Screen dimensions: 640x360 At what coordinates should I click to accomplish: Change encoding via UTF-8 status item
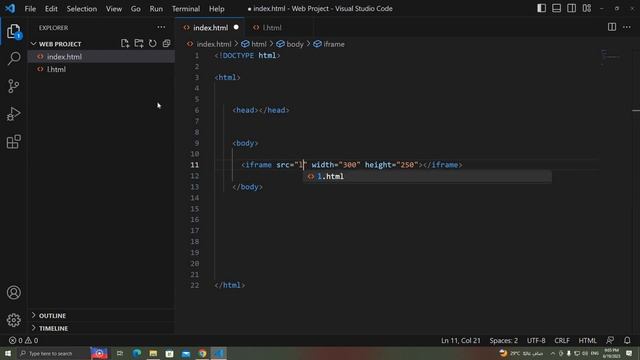pyautogui.click(x=536, y=340)
